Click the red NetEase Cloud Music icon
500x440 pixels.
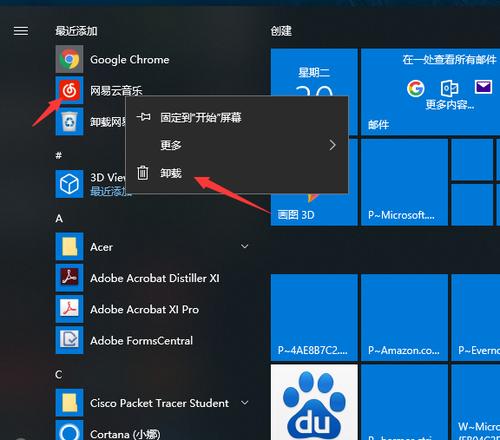coord(69,90)
